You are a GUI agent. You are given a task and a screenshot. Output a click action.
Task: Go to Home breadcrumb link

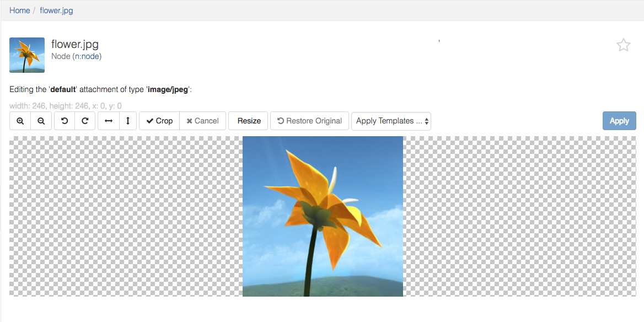click(x=20, y=10)
